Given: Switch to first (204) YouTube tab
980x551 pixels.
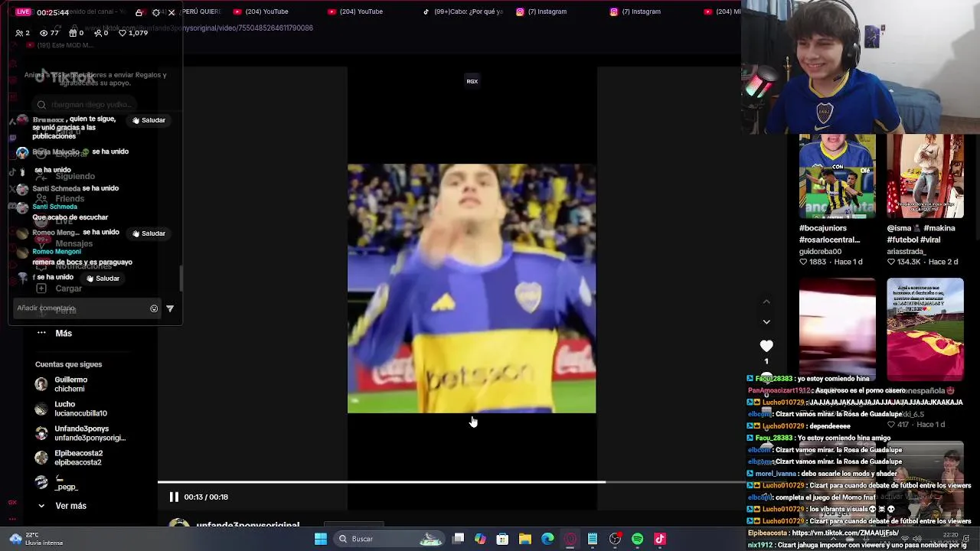Looking at the screenshot, I should 260,11.
